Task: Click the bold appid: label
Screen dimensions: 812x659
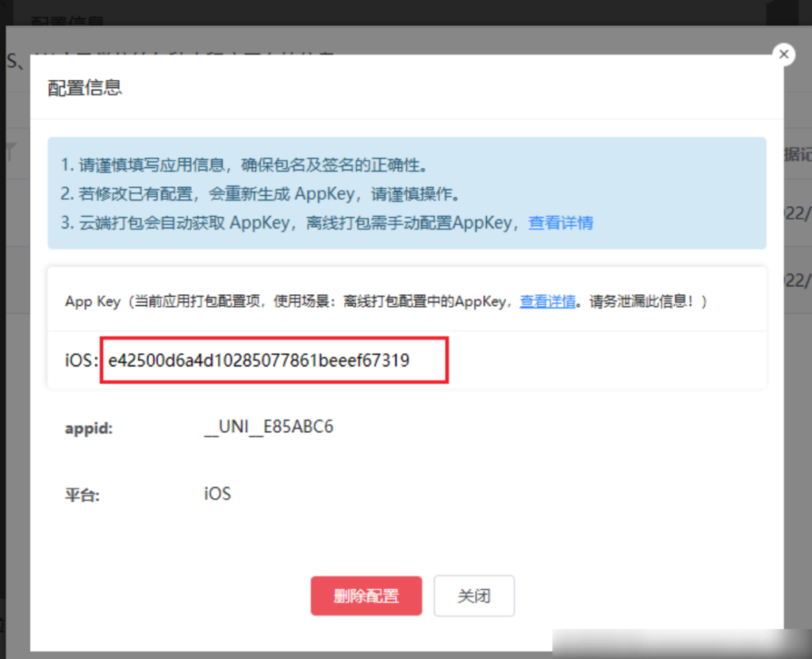Action: tap(89, 428)
